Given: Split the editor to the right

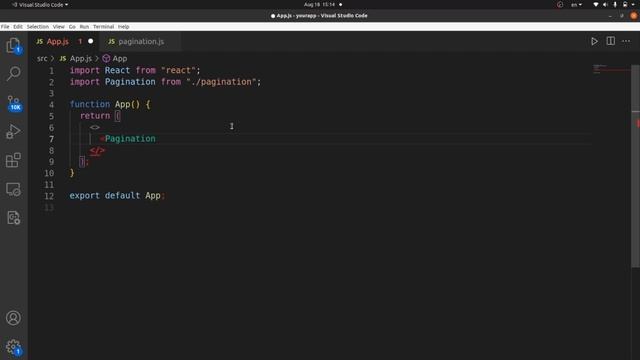Looking at the screenshot, I should (x=611, y=41).
